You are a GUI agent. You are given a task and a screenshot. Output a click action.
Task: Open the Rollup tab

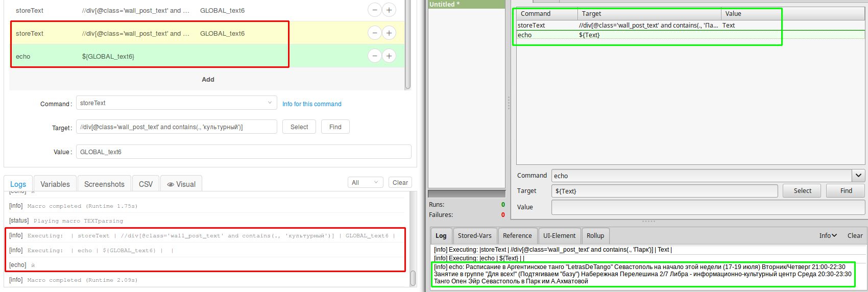click(595, 235)
